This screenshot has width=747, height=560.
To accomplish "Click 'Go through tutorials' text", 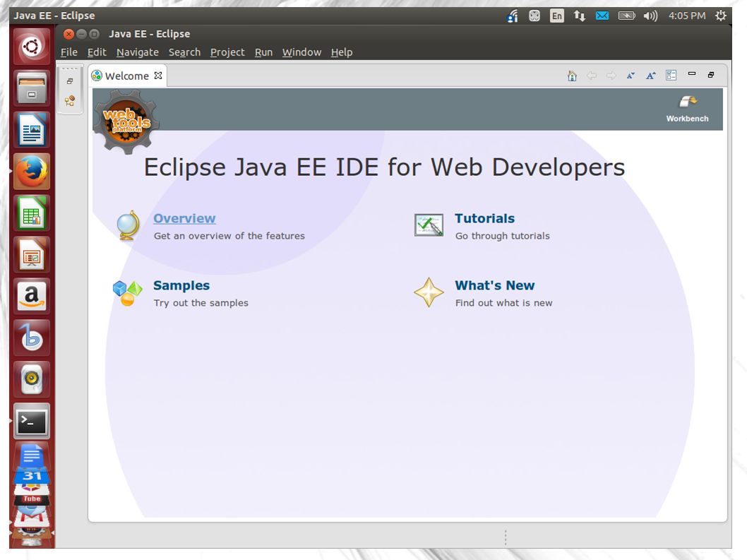I will point(502,236).
